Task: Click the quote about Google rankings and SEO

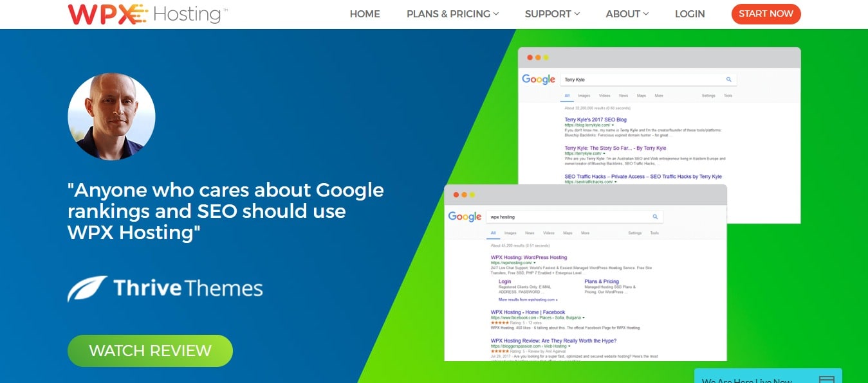Action: click(x=226, y=211)
